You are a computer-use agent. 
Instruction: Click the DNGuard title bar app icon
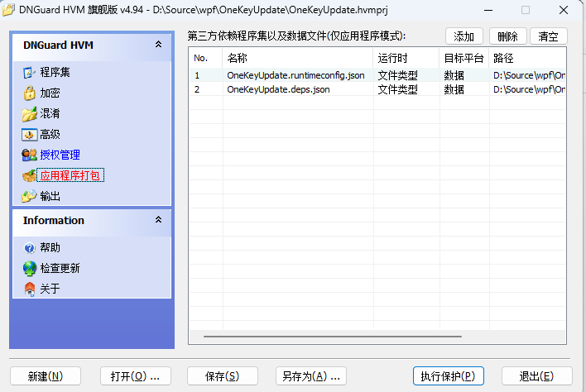(8, 10)
